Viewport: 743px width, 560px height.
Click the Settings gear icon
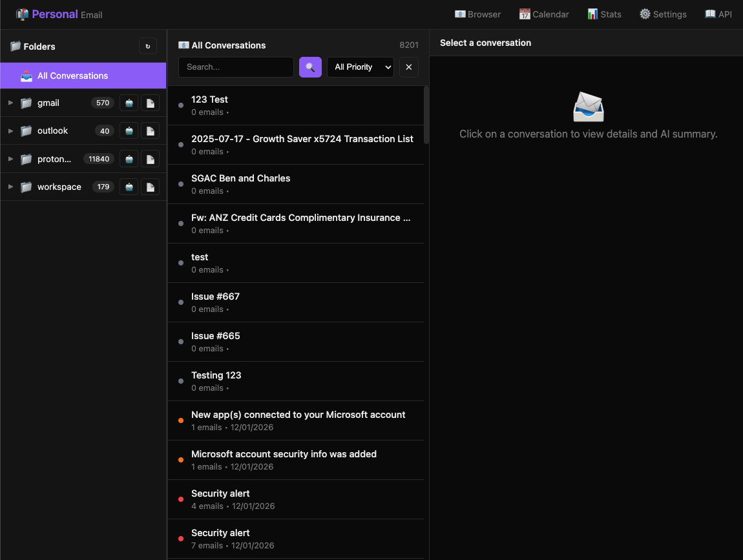663,14
